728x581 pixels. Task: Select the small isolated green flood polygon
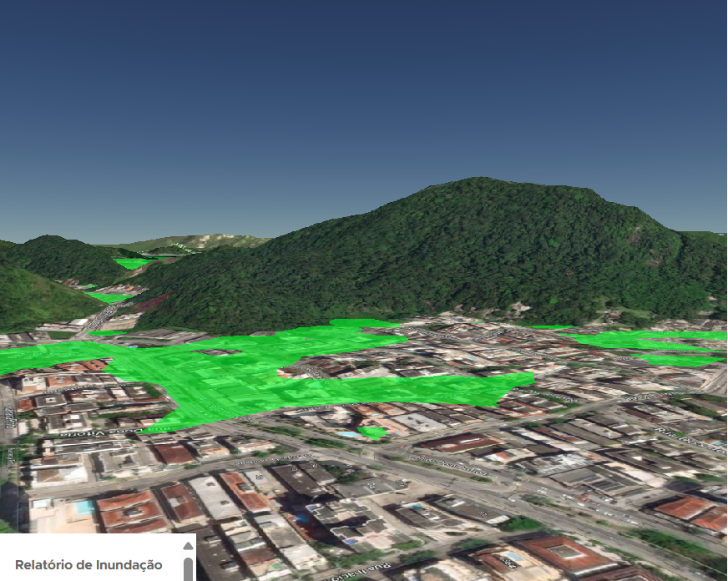click(x=372, y=432)
